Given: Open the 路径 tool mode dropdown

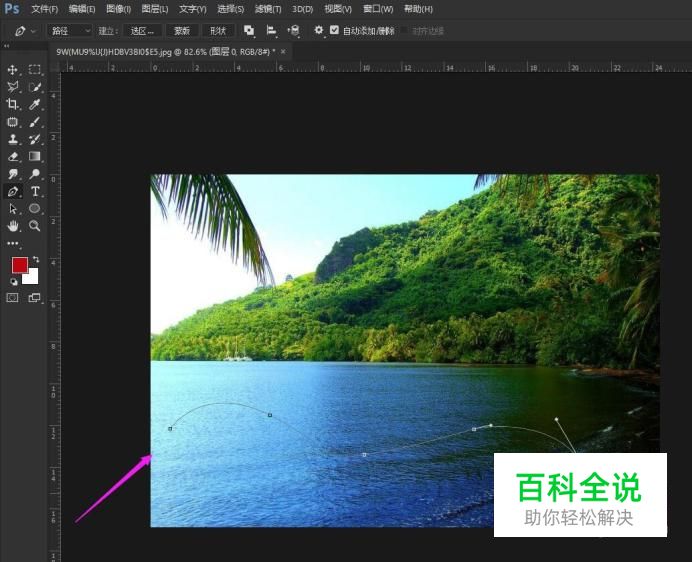Looking at the screenshot, I should pyautogui.click(x=70, y=30).
